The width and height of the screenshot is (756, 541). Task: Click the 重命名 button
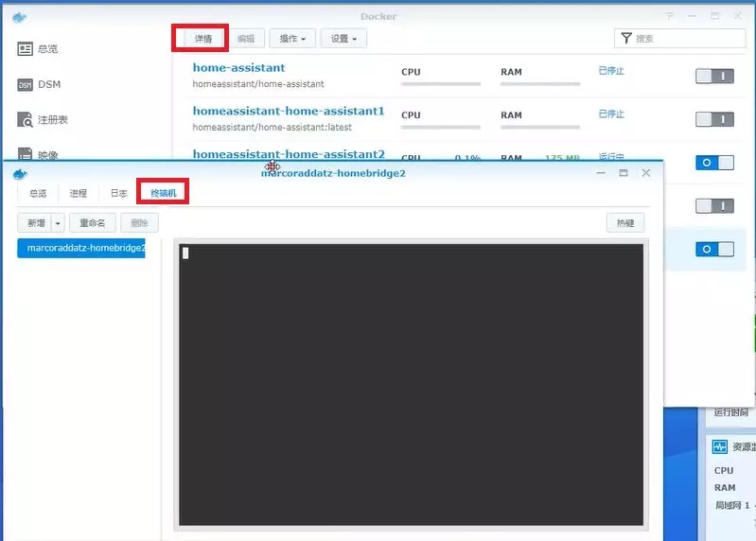pos(92,223)
